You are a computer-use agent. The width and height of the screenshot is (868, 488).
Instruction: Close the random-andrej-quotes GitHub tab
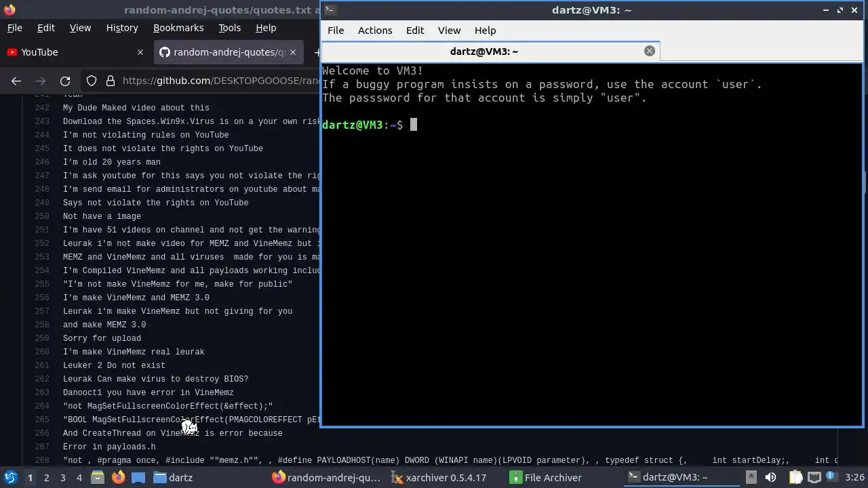294,52
